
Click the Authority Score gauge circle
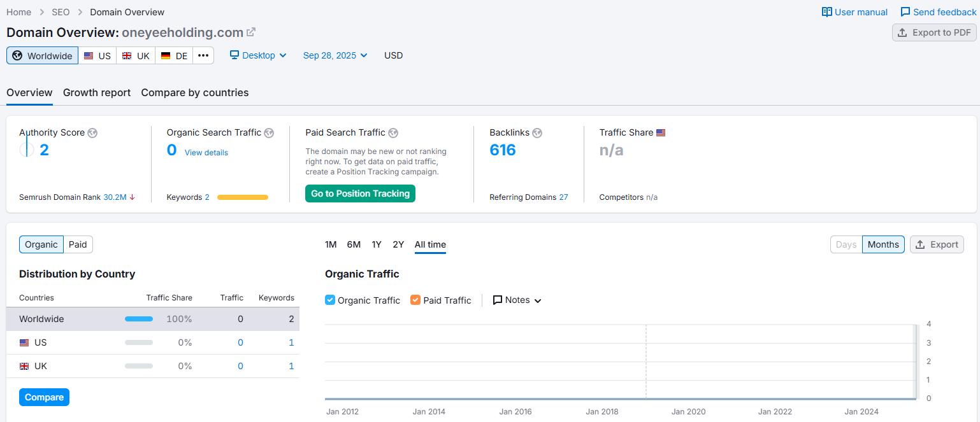pyautogui.click(x=27, y=150)
